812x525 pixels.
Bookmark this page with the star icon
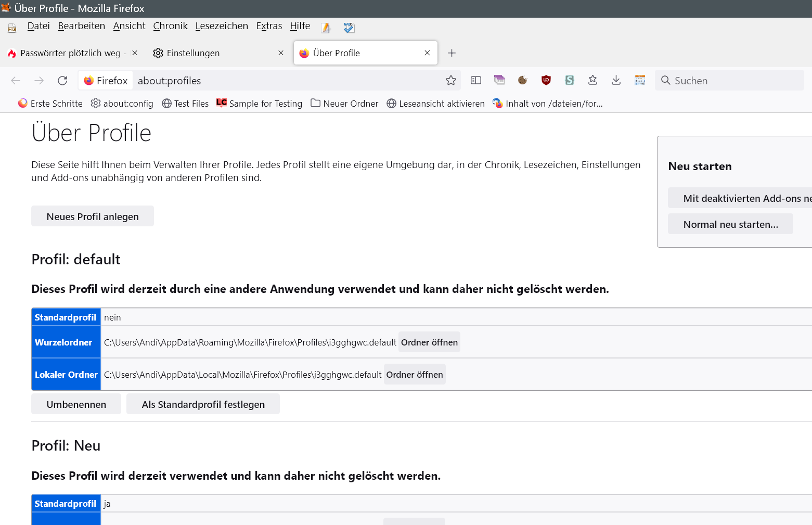[x=450, y=80]
